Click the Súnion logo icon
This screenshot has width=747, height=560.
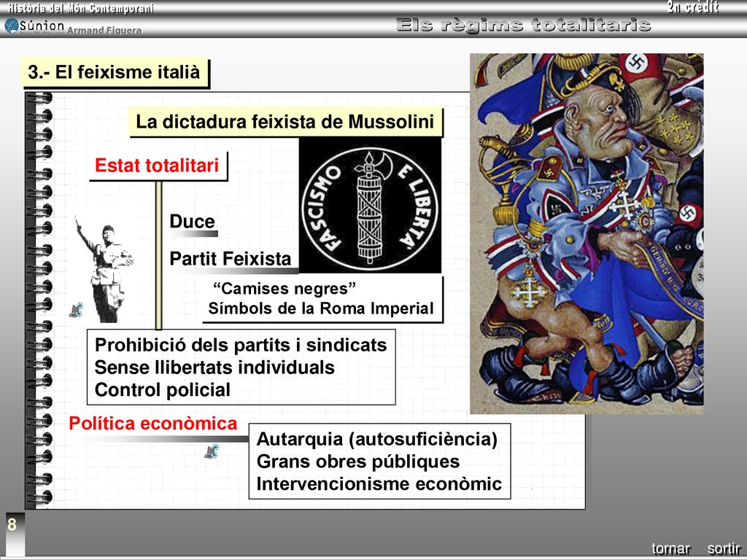coord(12,26)
